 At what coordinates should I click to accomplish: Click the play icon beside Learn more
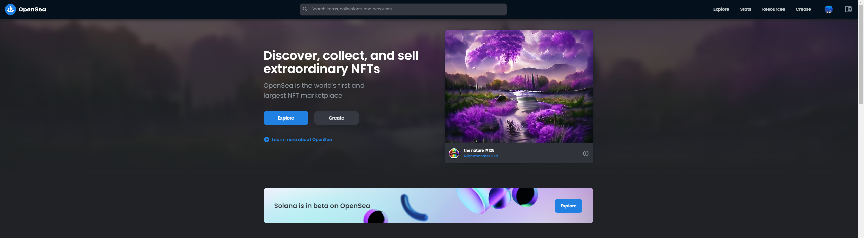point(266,140)
